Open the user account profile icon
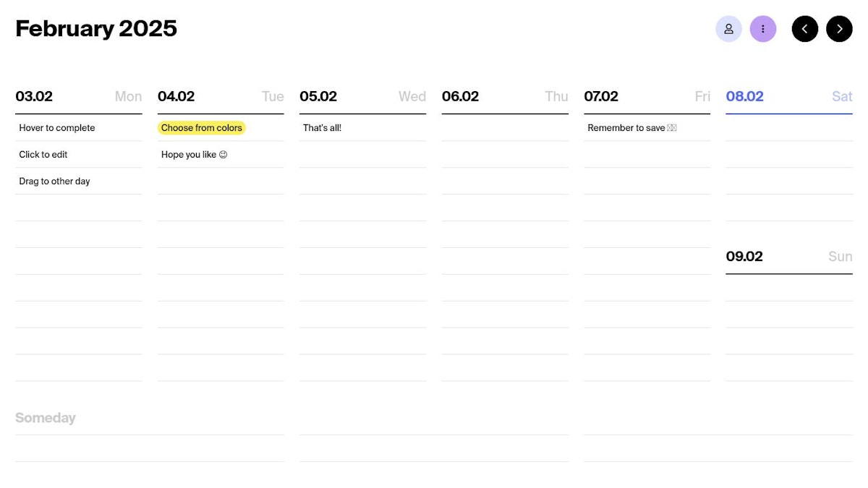The image size is (868, 488). (728, 29)
